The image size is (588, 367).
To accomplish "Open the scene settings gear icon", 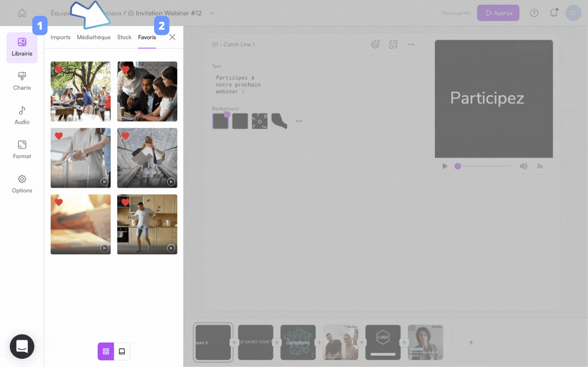I will 375,44.
